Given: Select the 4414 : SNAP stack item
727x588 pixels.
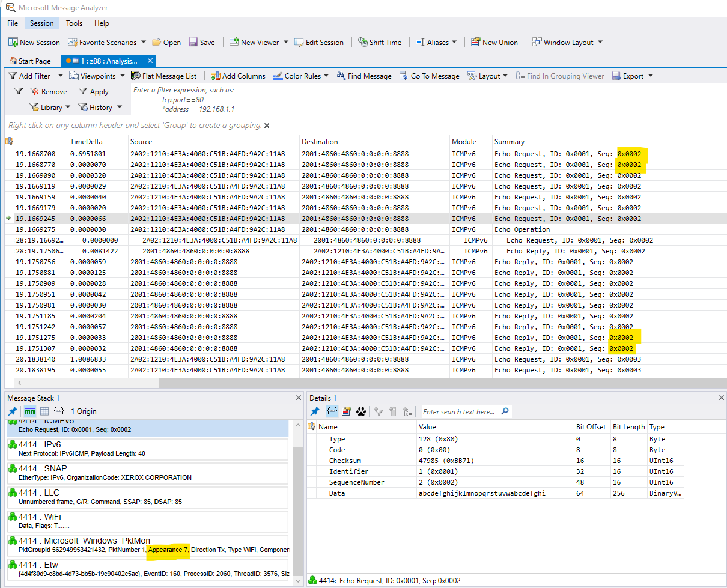Looking at the screenshot, I should click(x=148, y=473).
